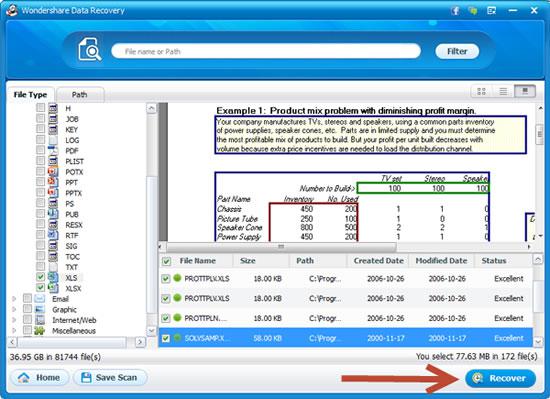550x399 pixels.
Task: Switch to thumbnail grid view icon
Action: [x=481, y=92]
